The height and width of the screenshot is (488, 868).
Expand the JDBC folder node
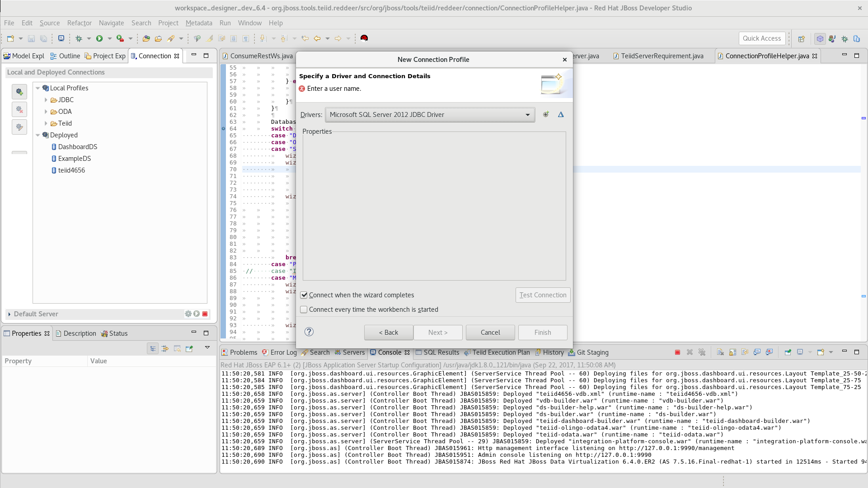[x=46, y=100]
